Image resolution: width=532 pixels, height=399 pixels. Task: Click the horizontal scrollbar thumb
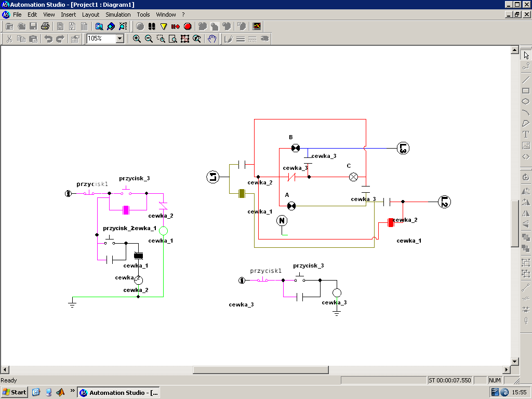261,370
